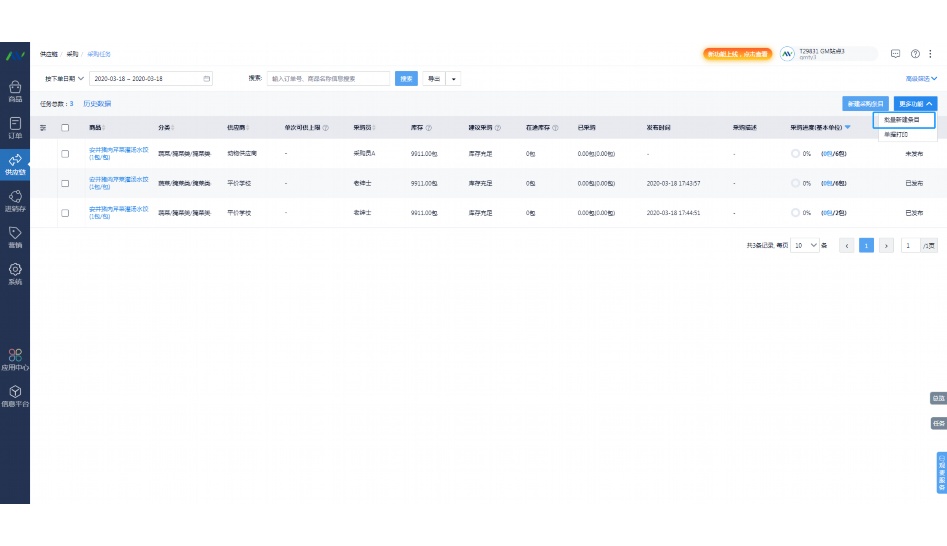This screenshot has height=546, width=947.
Task: Check the row with supplier 动物供应商
Action: [x=65, y=154]
